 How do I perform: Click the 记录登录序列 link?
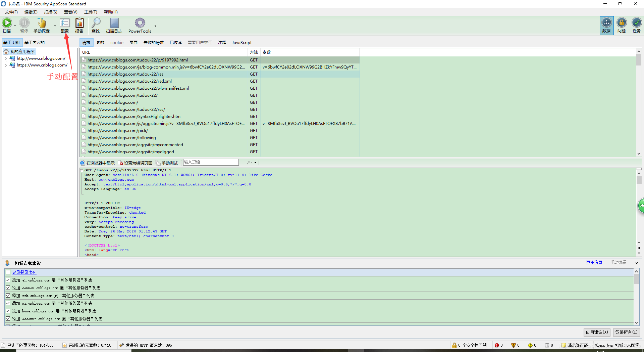point(24,272)
